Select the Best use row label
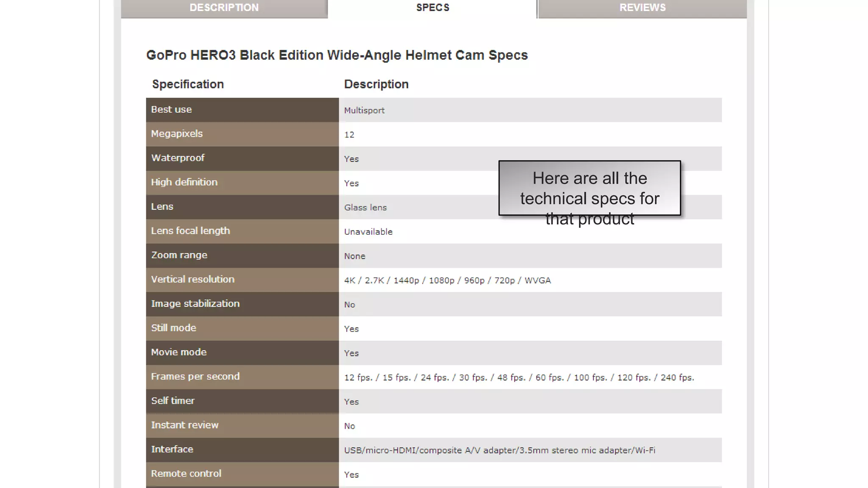Viewport: 868px width, 488px height. click(x=171, y=109)
